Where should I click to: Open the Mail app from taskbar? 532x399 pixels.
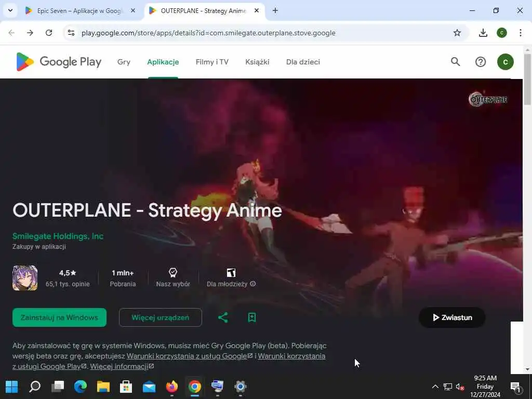click(149, 387)
